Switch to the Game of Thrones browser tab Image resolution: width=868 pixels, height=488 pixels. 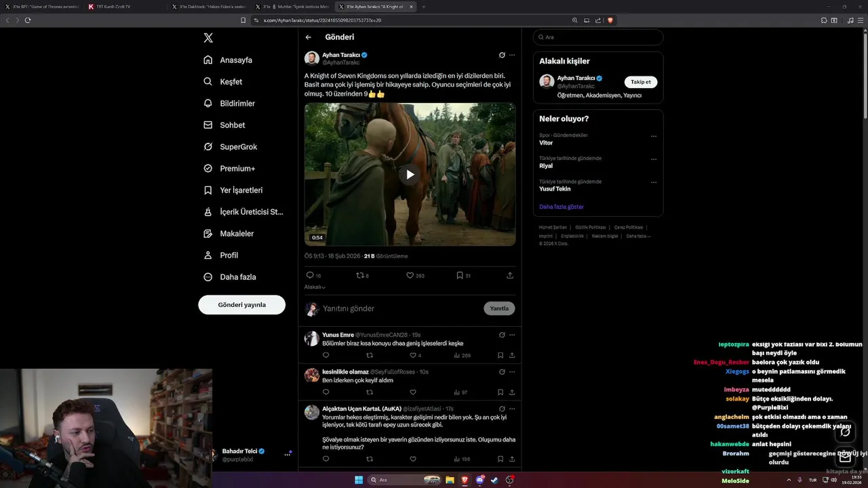[42, 7]
